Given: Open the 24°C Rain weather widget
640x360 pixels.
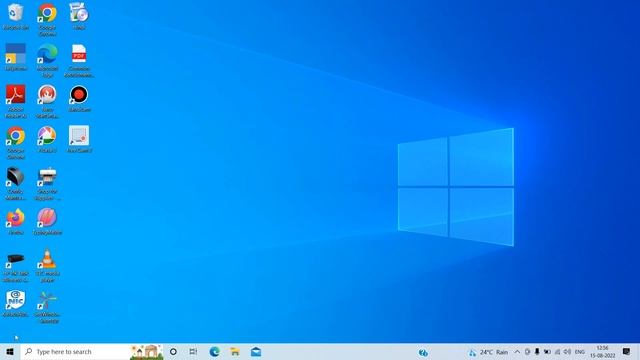Looking at the screenshot, I should (489, 352).
